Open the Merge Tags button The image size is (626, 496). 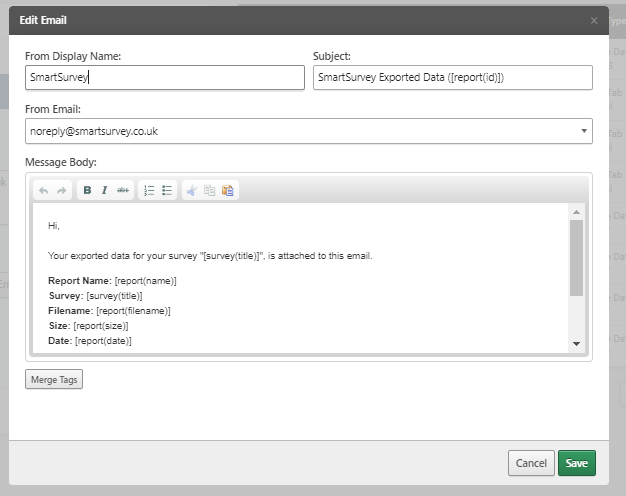click(54, 379)
